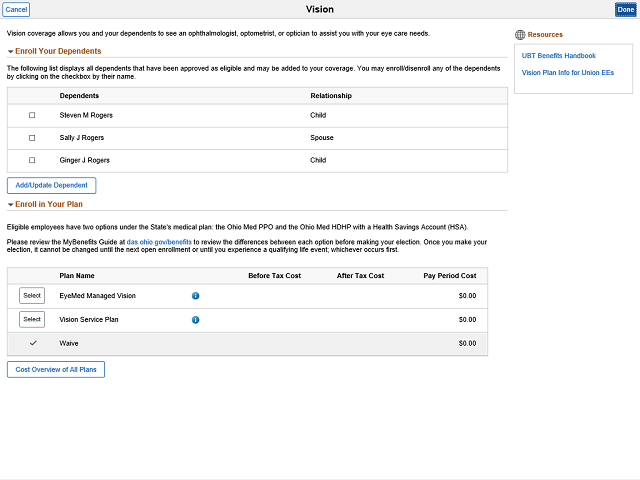Image resolution: width=640 pixels, height=480 pixels.
Task: Click the info icon for EyeMed Managed Vision
Action: click(196, 296)
